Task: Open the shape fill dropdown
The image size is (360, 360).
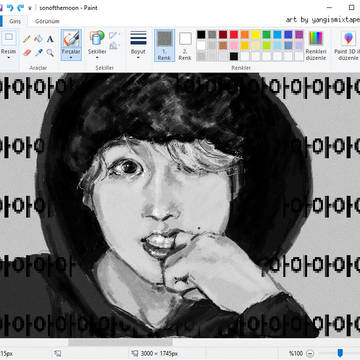Action: tap(114, 46)
